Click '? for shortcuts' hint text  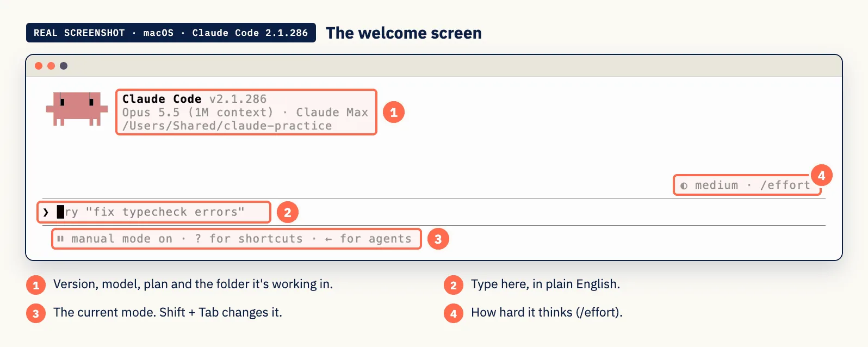(x=249, y=239)
